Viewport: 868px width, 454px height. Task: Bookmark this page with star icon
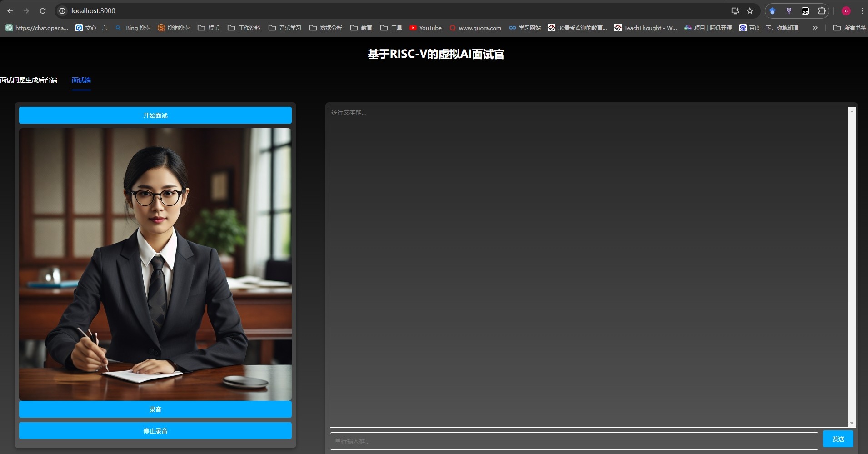[750, 11]
